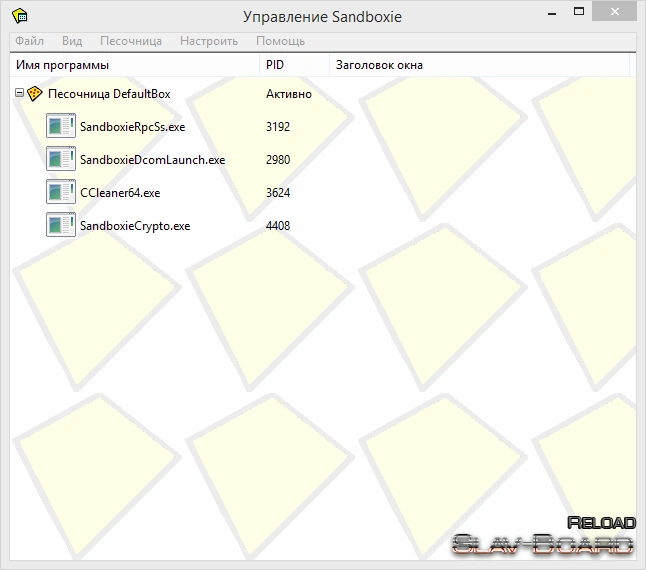Click the Sandboxie title bar app icon
Viewport: 646px width, 570px height.
click(x=20, y=16)
